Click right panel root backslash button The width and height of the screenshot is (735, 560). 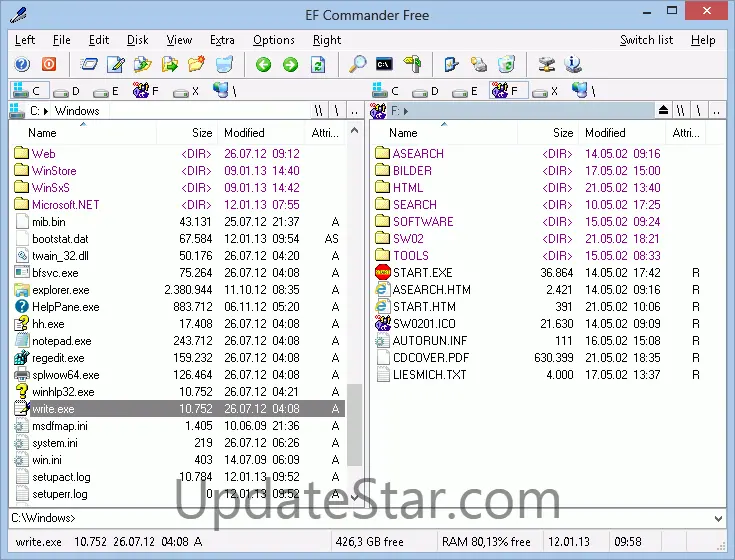pyautogui.click(x=698, y=111)
